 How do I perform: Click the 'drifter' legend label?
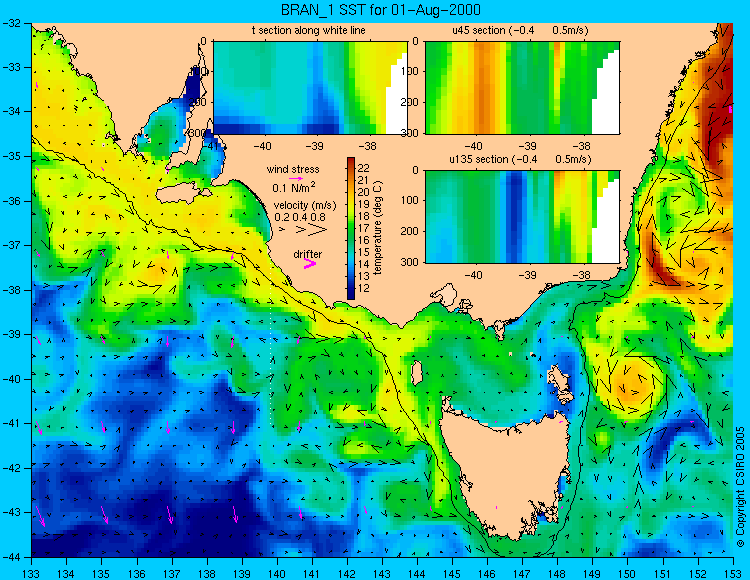point(308,254)
